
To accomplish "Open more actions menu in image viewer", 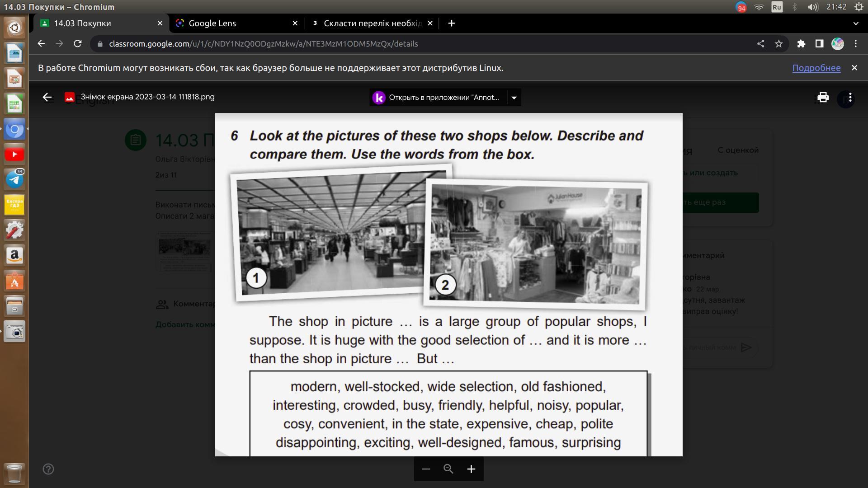I will coord(850,98).
